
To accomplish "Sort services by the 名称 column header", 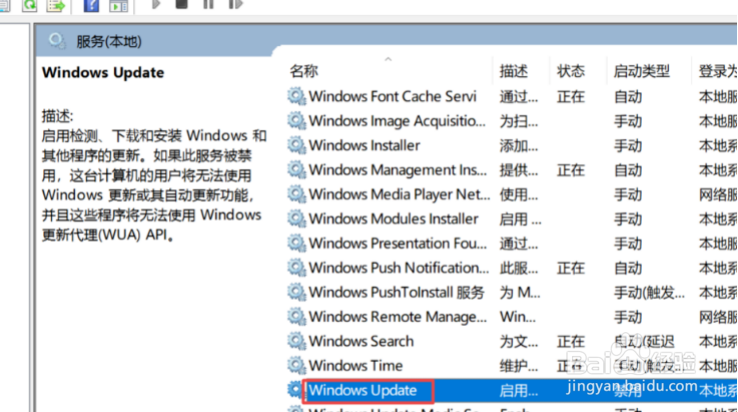I will (304, 71).
